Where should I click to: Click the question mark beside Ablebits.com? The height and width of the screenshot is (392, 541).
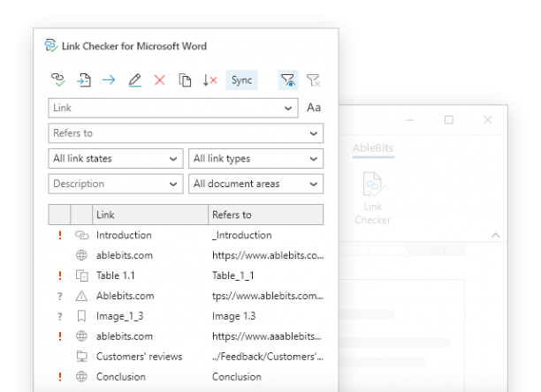coord(60,297)
